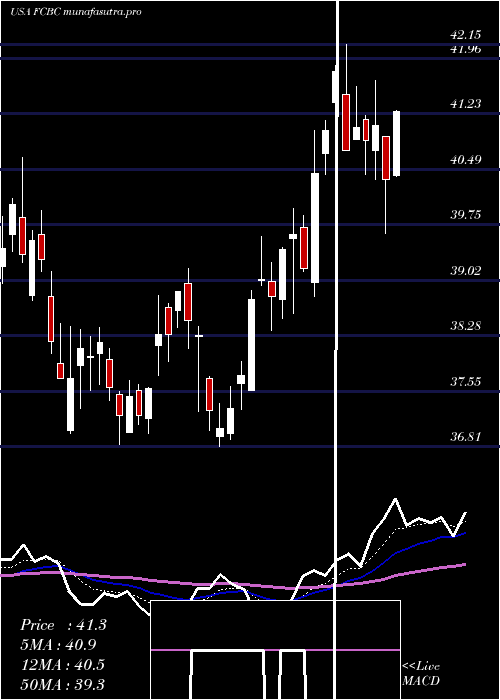Click the Live MACD label
Image resolution: width=500 pixels, height=700 pixels.
tap(421, 673)
